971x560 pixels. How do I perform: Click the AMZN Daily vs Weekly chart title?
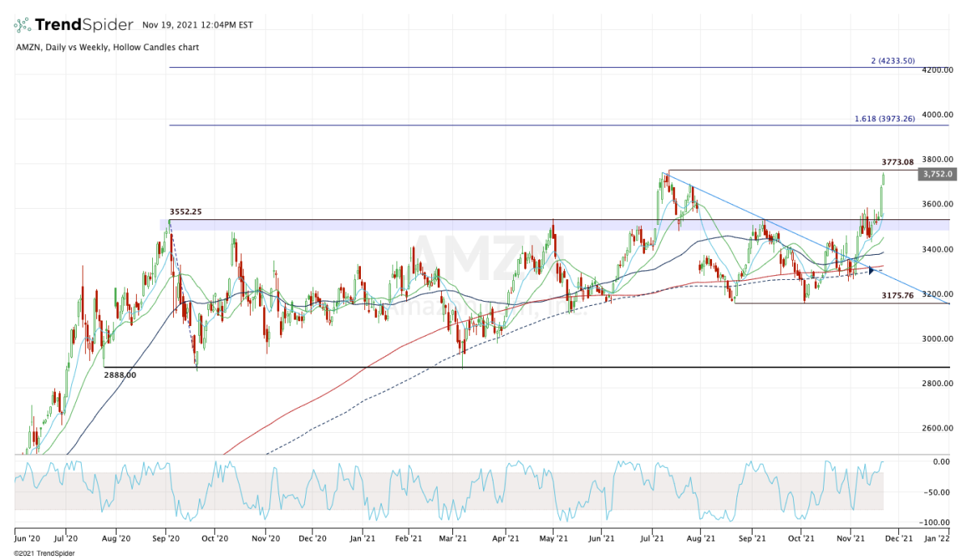[107, 48]
